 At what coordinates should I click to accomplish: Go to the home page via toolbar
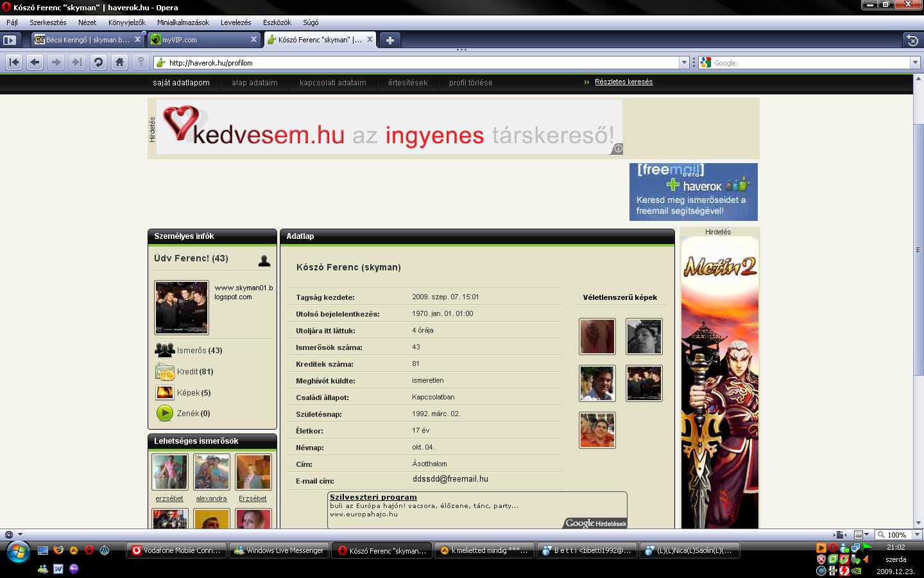point(119,62)
